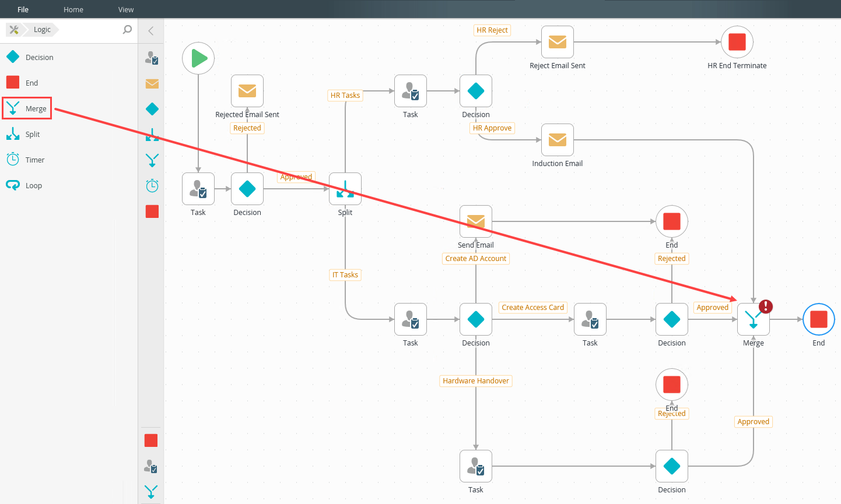Select the Merge node with error badge
The width and height of the screenshot is (841, 504).
(x=753, y=319)
